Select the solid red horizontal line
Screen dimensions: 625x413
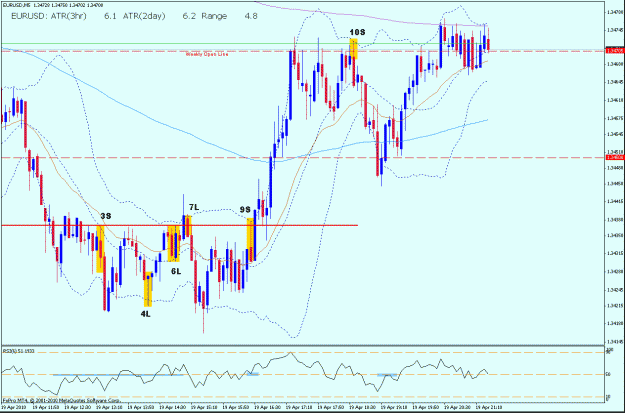tap(180, 226)
